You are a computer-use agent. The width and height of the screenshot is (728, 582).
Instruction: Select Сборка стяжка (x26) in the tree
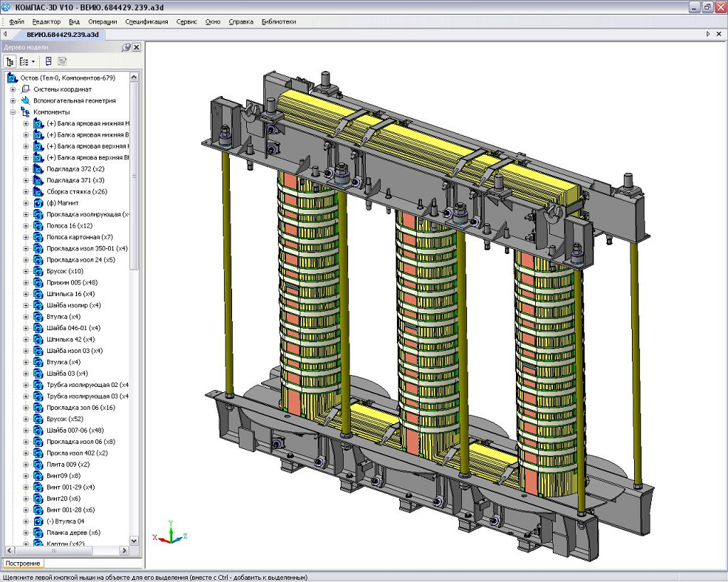pyautogui.click(x=75, y=191)
